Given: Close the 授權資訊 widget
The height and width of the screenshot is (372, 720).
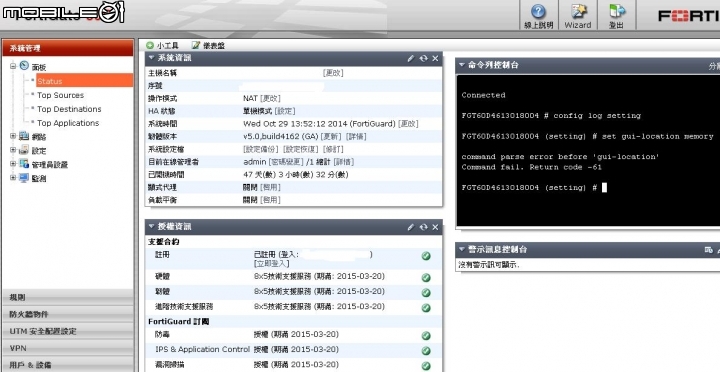Looking at the screenshot, I should click(x=435, y=227).
